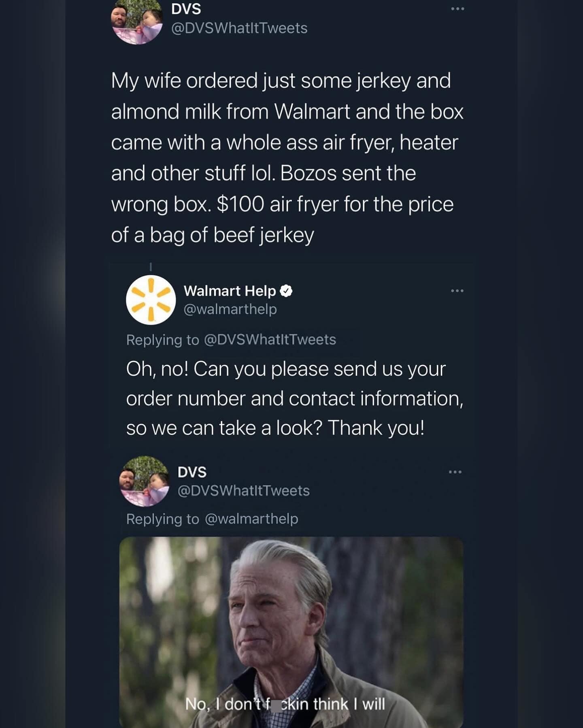This screenshot has width=583, height=728.
Task: Select Walmart's reply text requesting the order number
Action: coord(294,398)
